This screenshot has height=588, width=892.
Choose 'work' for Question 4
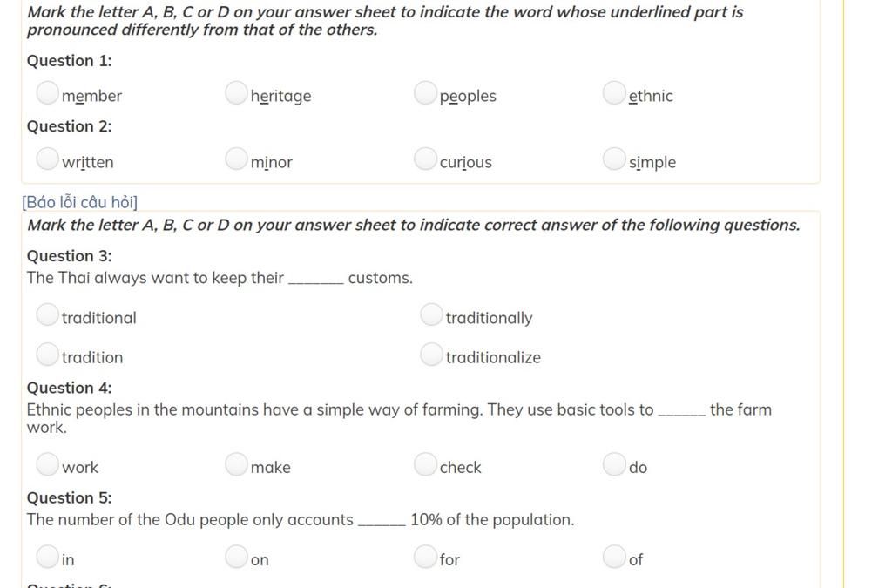(47, 463)
